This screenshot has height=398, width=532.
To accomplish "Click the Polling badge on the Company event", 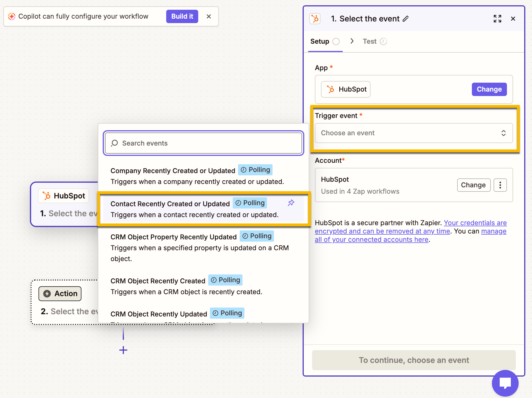I will pyautogui.click(x=255, y=170).
